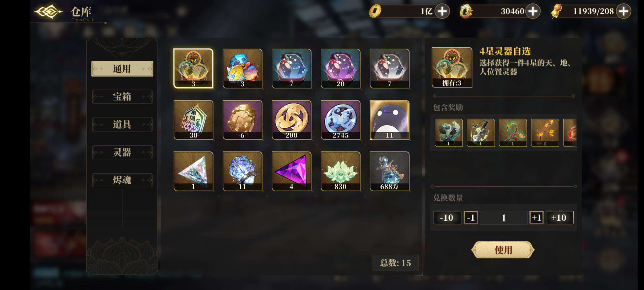The image size is (644, 290).
Task: Switch to the 灵器 tab
Action: tap(122, 152)
